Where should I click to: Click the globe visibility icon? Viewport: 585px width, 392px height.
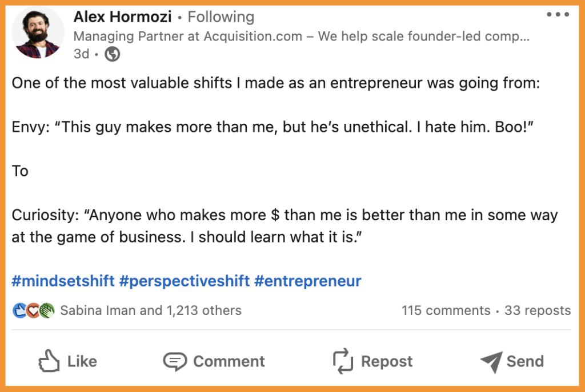click(113, 54)
